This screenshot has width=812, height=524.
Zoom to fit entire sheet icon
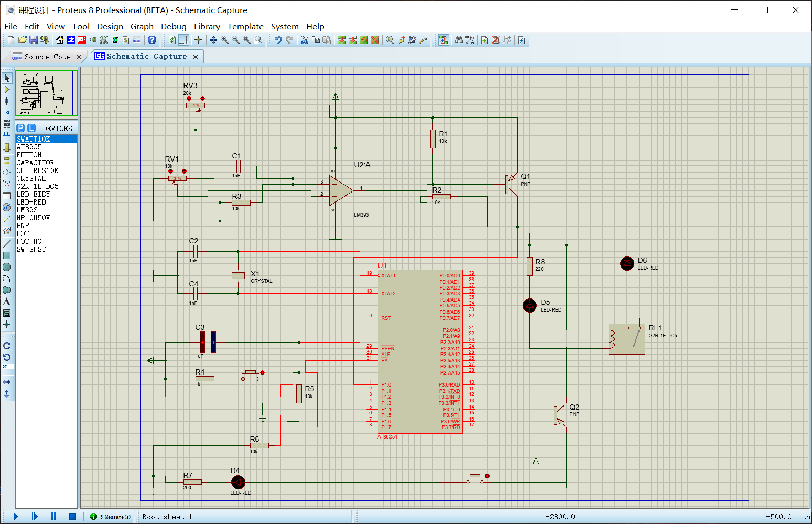(246, 40)
